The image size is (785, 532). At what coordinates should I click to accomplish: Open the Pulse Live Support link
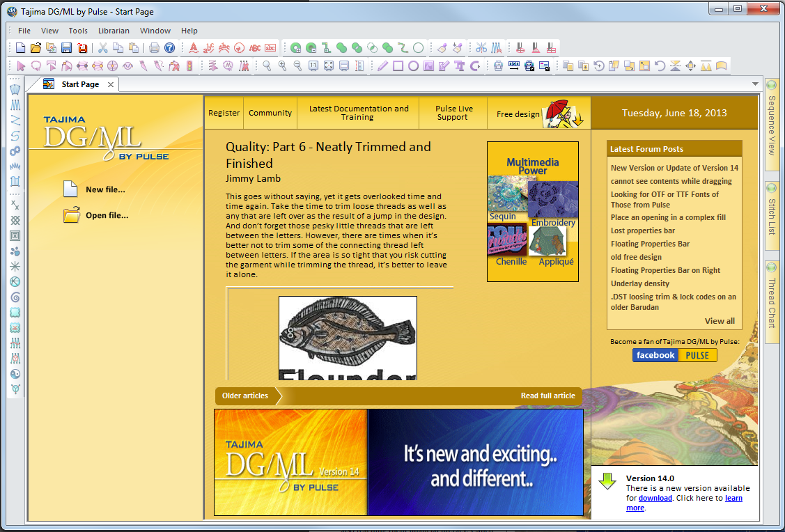coord(453,113)
